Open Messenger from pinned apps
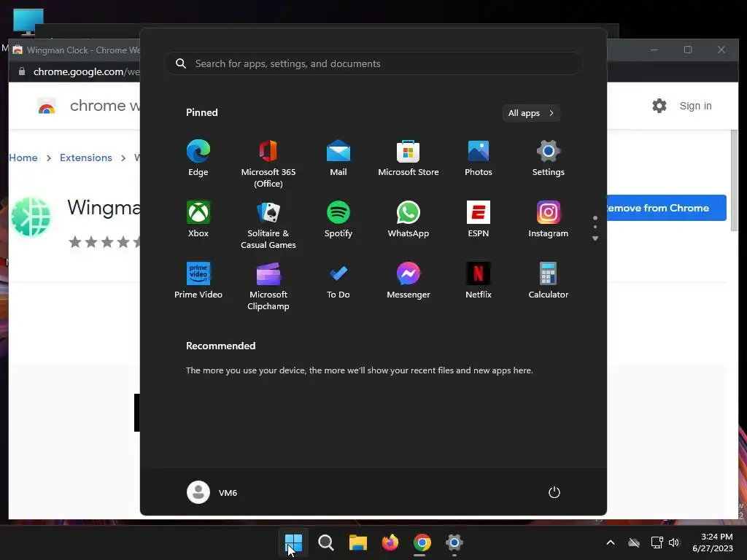The image size is (747, 560). point(409,281)
